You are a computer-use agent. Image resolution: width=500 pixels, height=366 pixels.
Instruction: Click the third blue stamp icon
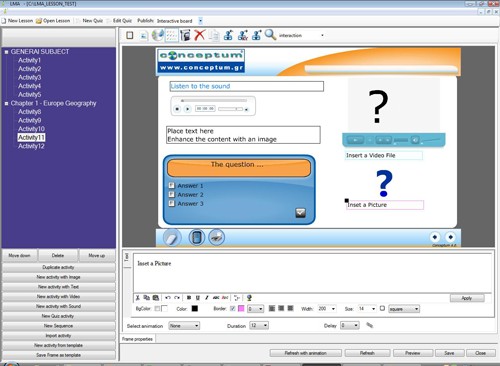point(257,35)
